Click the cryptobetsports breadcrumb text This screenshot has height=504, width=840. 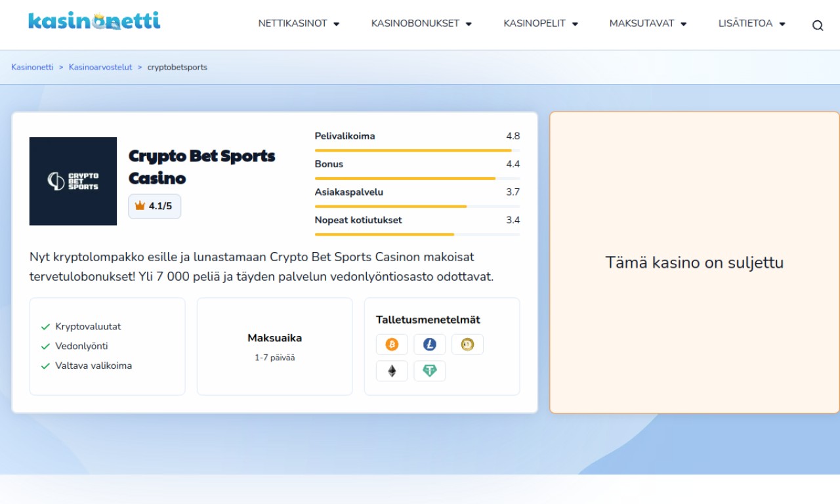pos(177,67)
